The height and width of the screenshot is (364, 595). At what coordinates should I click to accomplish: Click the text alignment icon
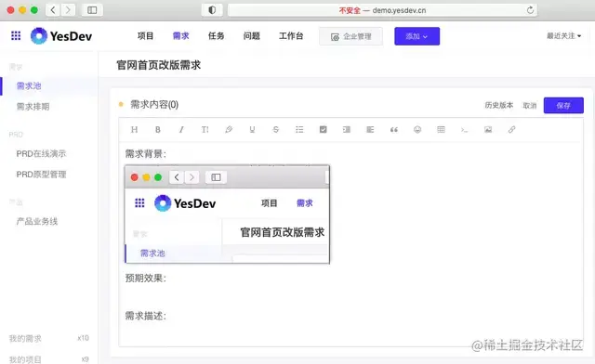pos(370,130)
